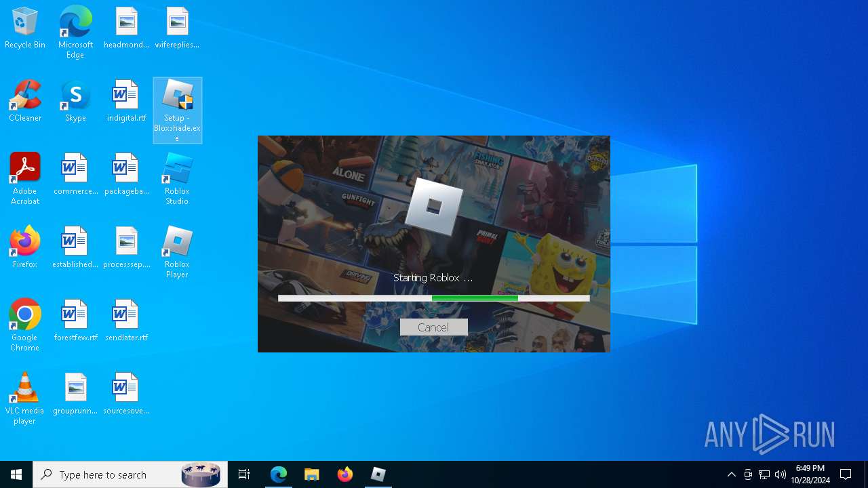The width and height of the screenshot is (868, 488).
Task: Select the Adobe Acrobat desktop shortcut
Action: point(25,179)
